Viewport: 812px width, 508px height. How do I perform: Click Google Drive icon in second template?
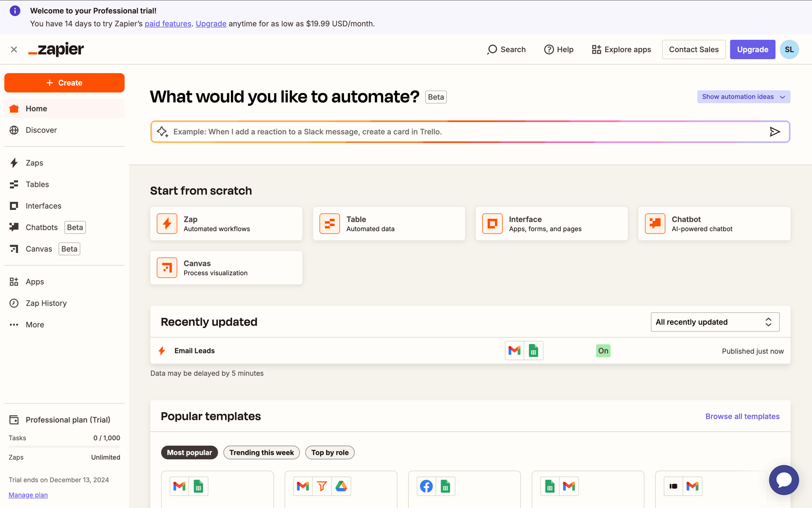[x=341, y=486]
